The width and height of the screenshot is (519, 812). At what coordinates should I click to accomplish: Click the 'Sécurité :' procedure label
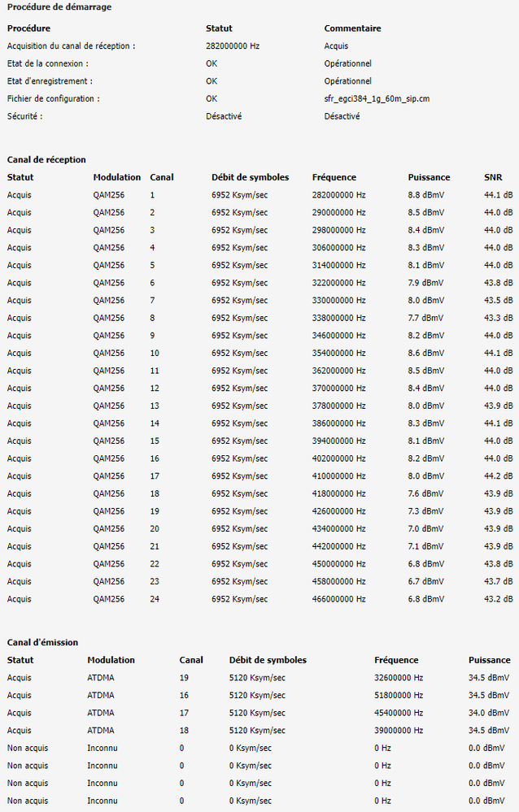coord(24,116)
